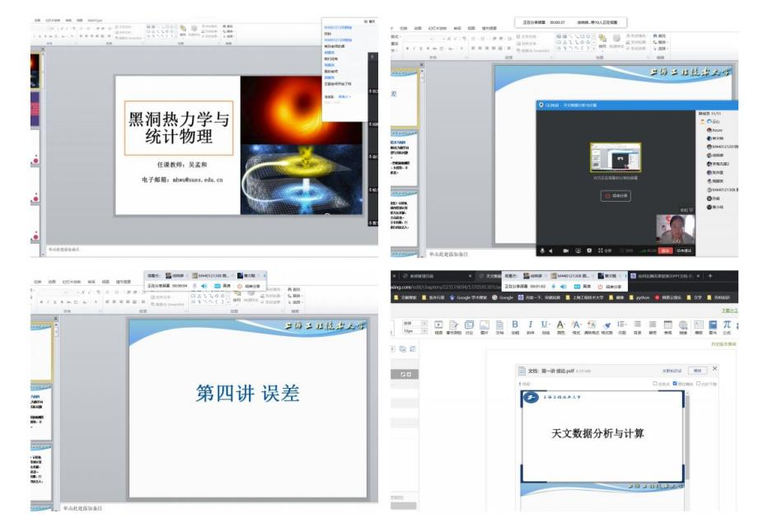Viewport: 763px width, 532px height.
Task: Click the shared screen thumbnail in meeting window
Action: tap(615, 156)
